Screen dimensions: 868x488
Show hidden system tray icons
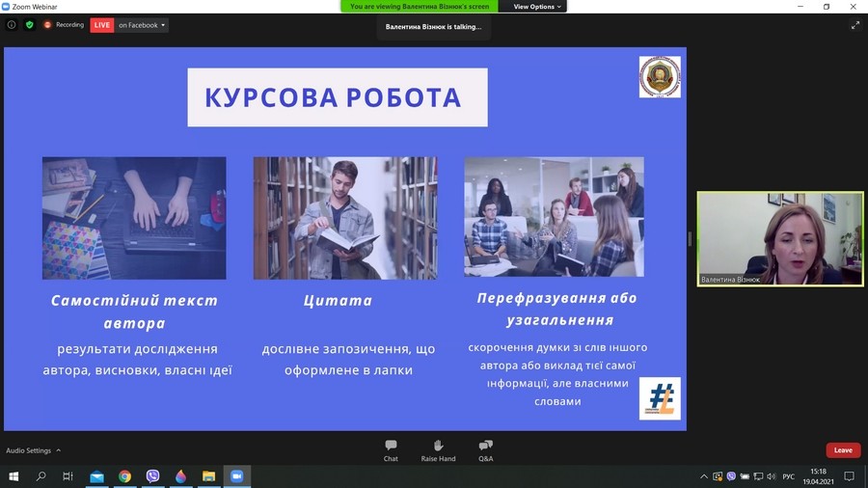click(704, 476)
